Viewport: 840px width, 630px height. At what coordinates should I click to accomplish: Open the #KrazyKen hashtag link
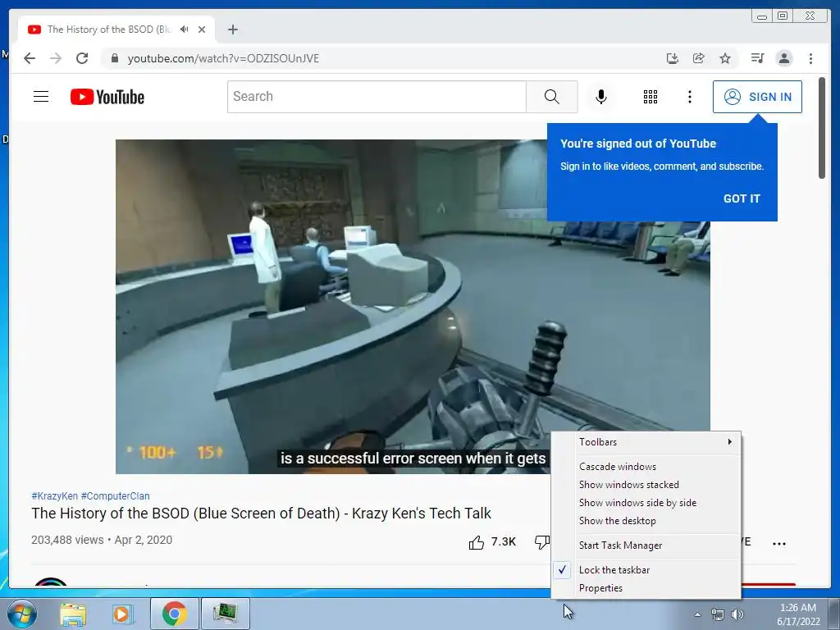coord(55,496)
